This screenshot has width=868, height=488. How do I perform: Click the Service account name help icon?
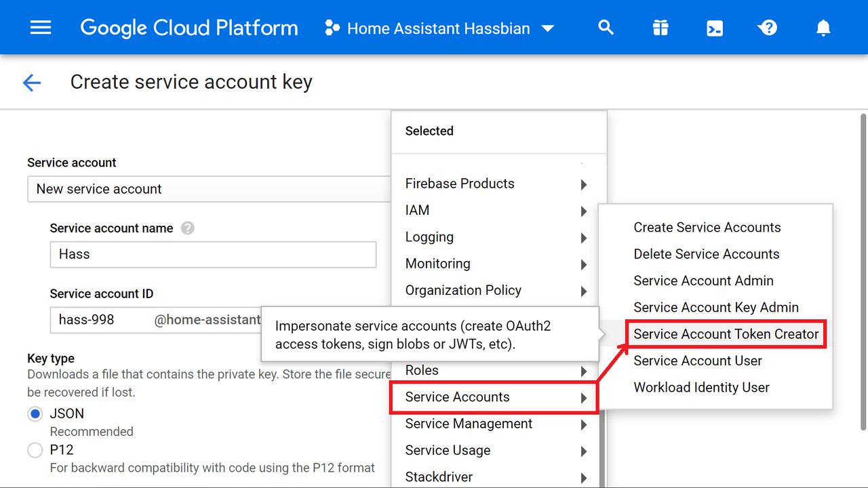tap(188, 228)
